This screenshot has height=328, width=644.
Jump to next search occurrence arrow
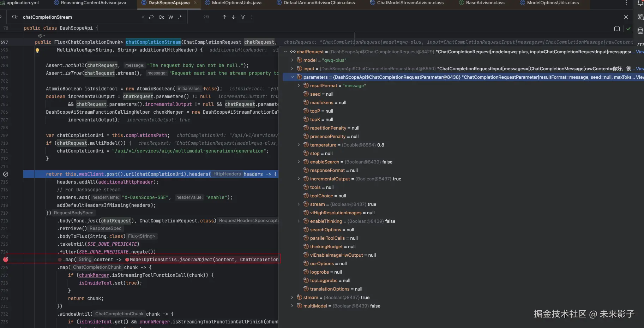point(233,17)
